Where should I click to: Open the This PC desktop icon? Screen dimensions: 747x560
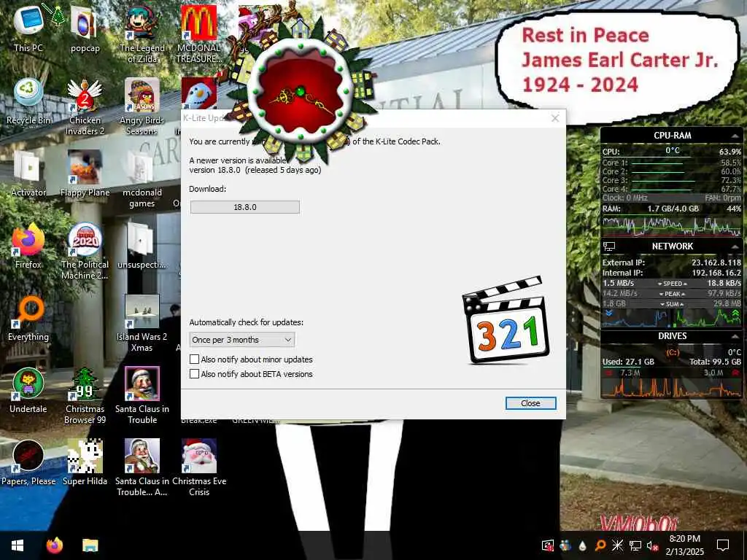(28, 28)
